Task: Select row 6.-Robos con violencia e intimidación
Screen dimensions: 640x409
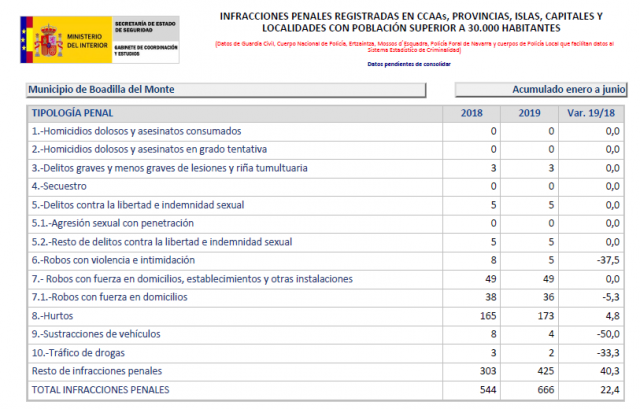Action: [325, 260]
